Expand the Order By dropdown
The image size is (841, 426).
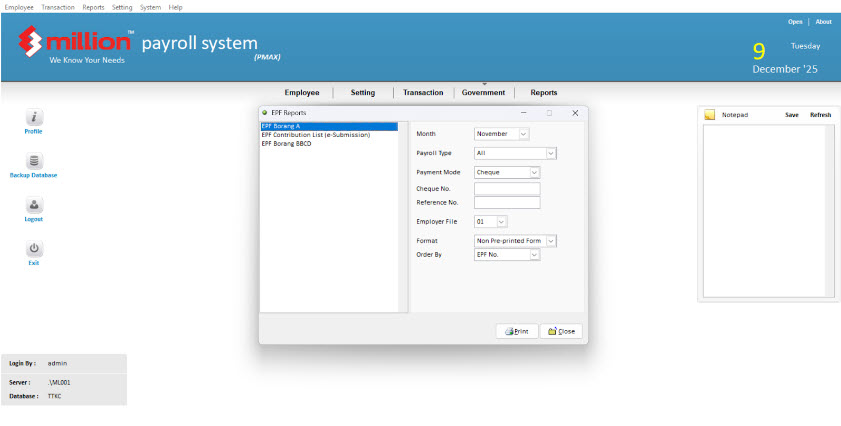point(534,255)
